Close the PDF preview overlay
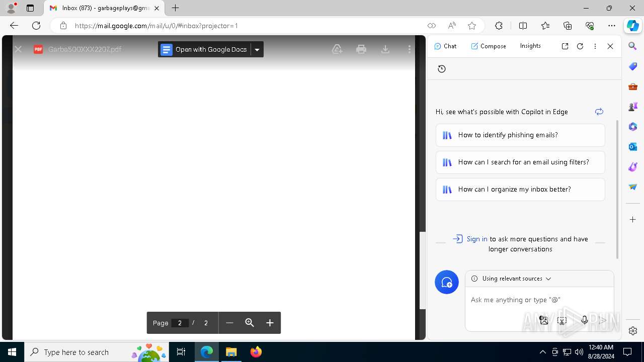 coord(18,49)
